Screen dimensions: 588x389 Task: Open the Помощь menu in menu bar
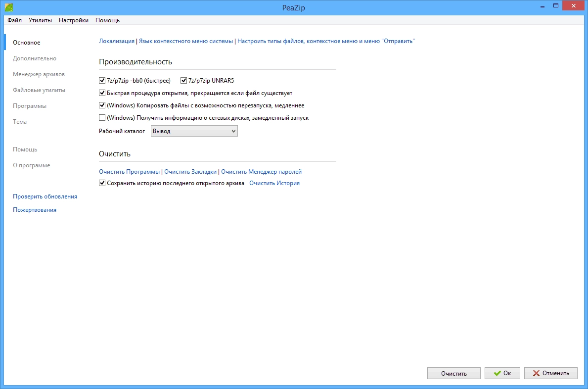[x=107, y=20]
